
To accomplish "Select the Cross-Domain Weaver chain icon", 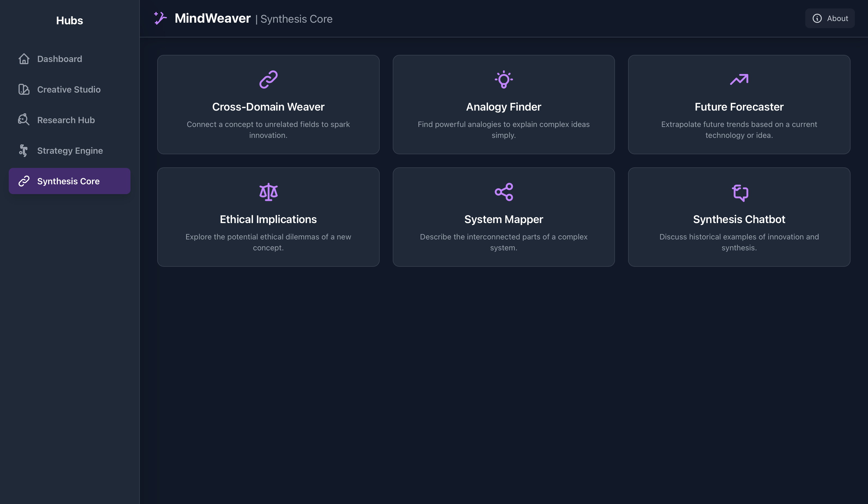I will (x=268, y=79).
